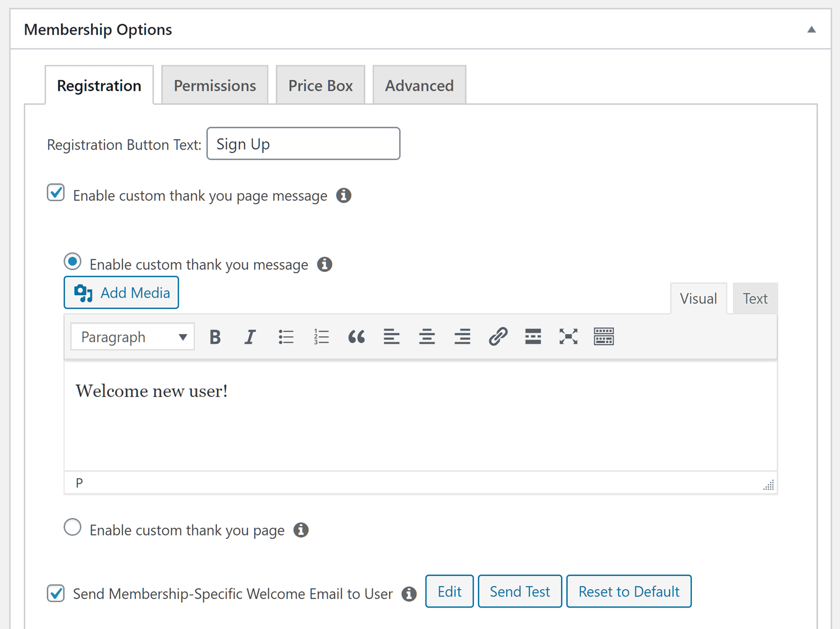Click the Add Media button

tap(121, 292)
